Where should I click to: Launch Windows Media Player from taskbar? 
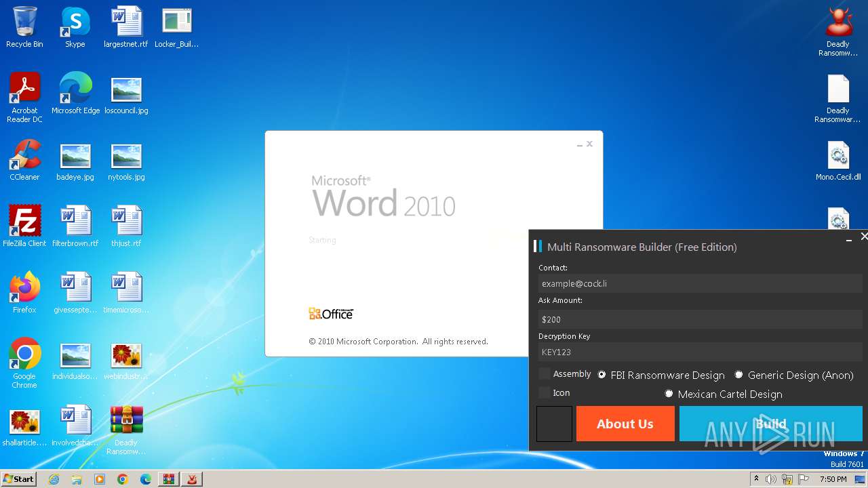tap(100, 479)
